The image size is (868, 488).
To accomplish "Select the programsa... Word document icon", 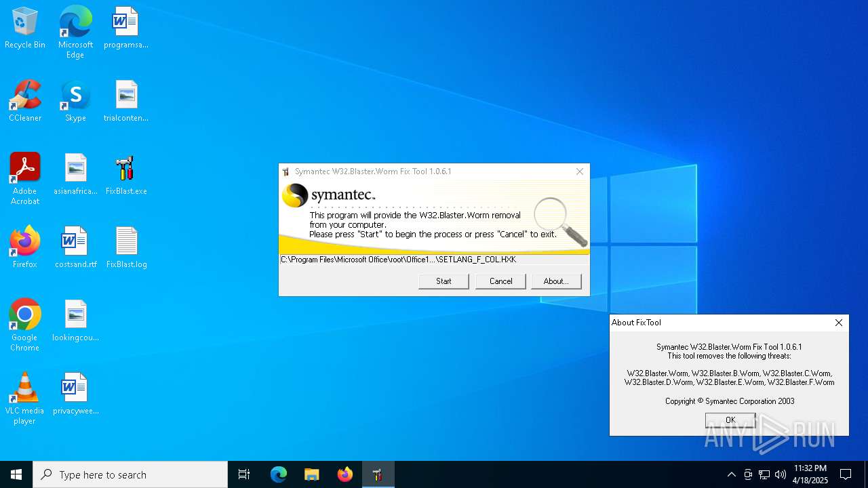I will pos(126,28).
